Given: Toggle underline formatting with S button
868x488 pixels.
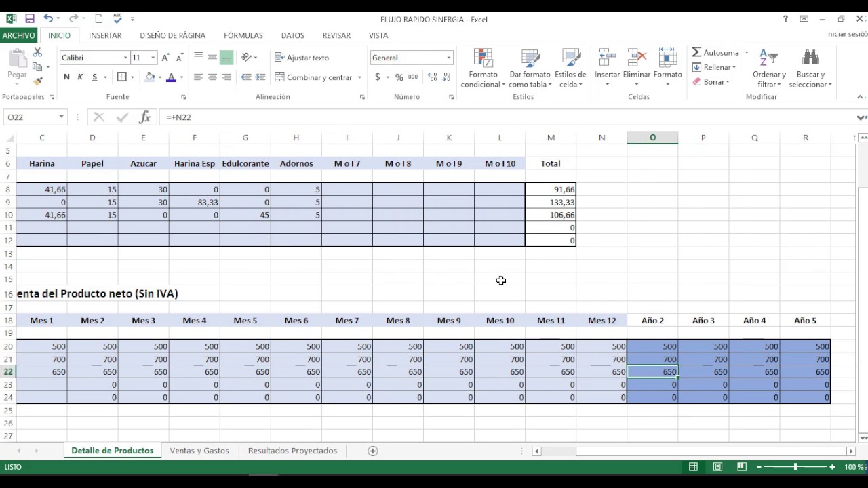Looking at the screenshot, I should click(x=94, y=77).
